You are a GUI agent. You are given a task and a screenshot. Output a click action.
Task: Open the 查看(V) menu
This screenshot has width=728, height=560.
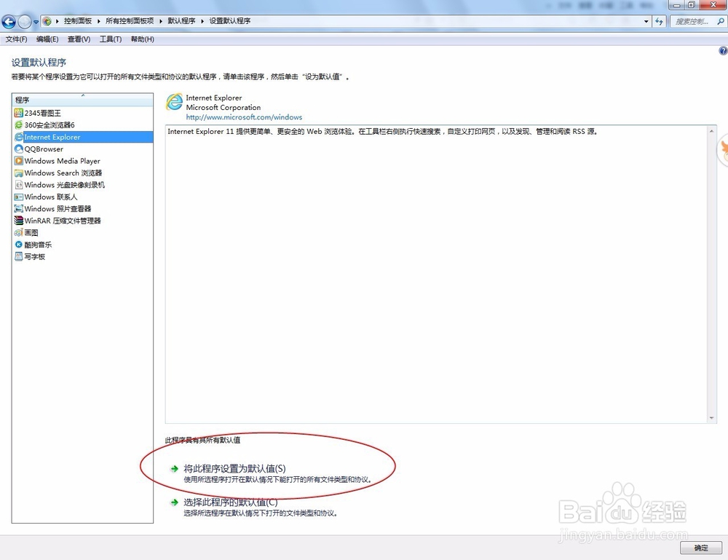click(79, 39)
